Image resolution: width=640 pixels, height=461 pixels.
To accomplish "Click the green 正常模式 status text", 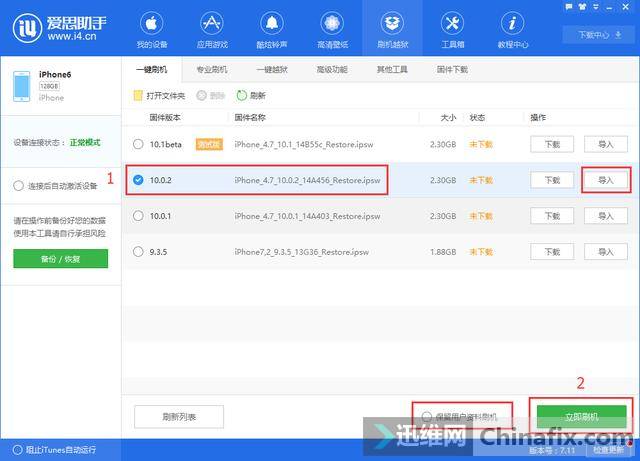I will point(85,143).
